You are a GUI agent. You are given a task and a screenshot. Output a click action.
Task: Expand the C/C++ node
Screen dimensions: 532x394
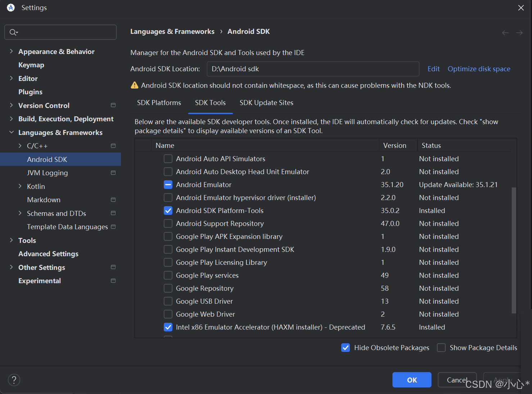pos(20,146)
